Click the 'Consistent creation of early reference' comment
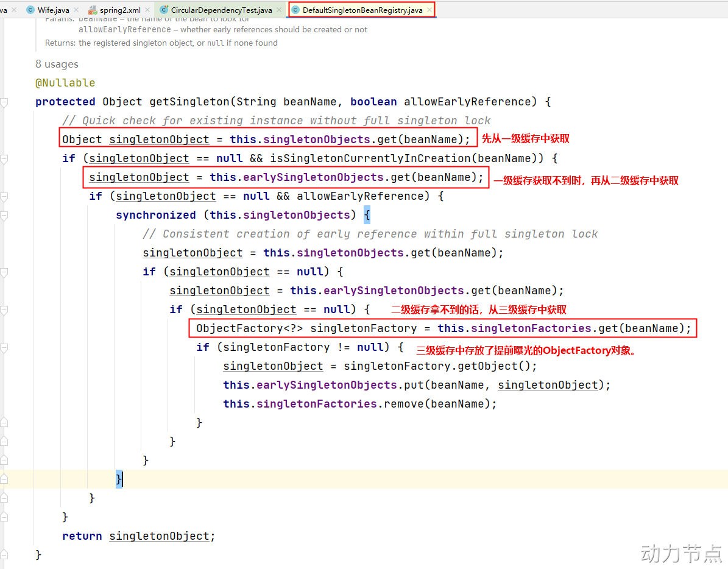728x569 pixels. click(370, 234)
